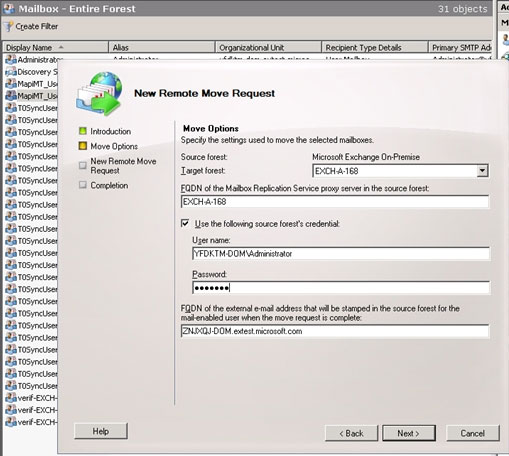509x456 pixels.
Task: Click the external e-mail address FQDN field
Action: point(335,331)
